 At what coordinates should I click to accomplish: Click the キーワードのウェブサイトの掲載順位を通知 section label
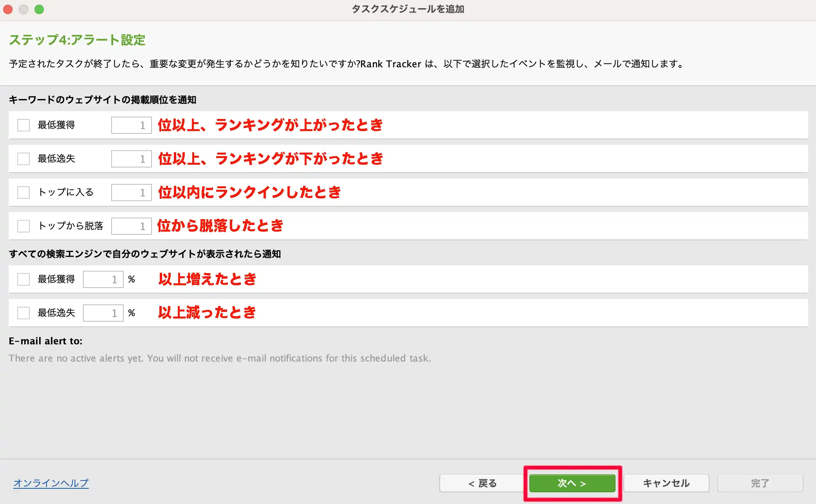103,100
